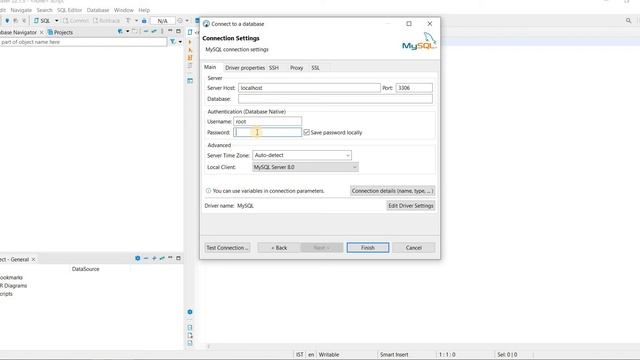Minimize the Database Navigator panel
The height and width of the screenshot is (360, 640).
point(170,31)
